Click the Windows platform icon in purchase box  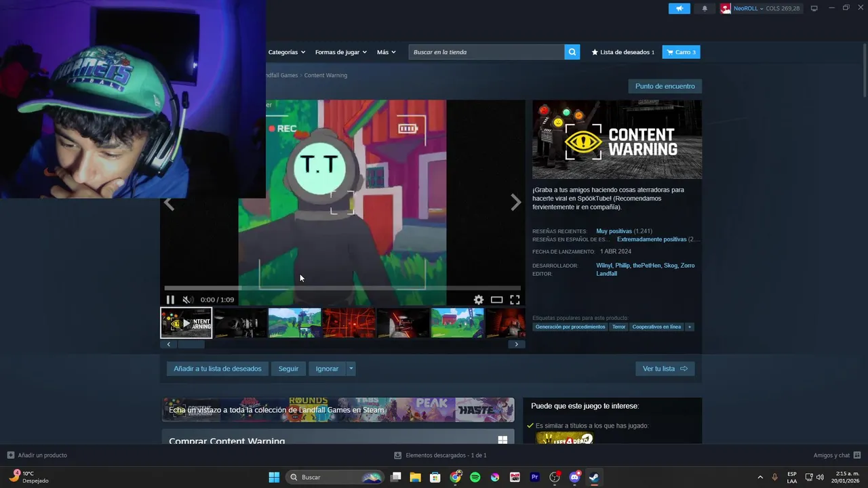click(502, 440)
